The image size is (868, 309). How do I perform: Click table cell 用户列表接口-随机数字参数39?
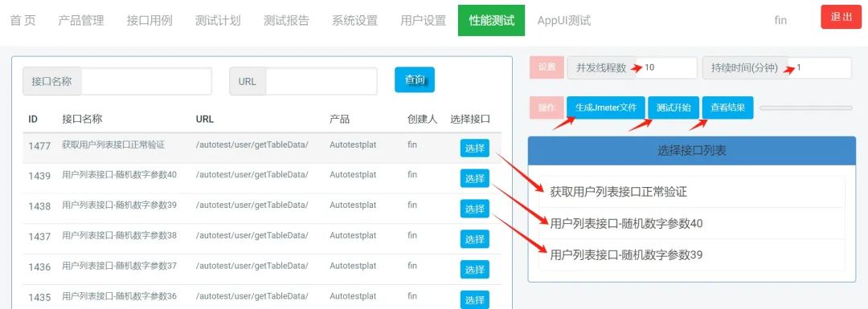point(120,205)
